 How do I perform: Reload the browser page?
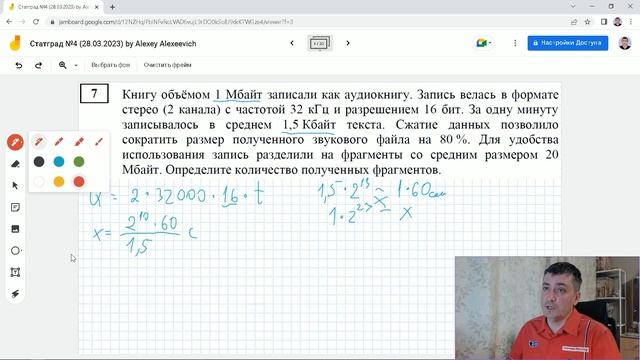[36, 22]
